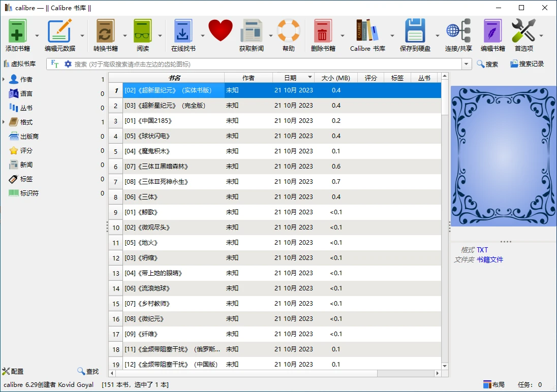Click the 虚拟书库 (Virtual library) icon
Viewport: 557px width, 392px height.
click(x=7, y=63)
